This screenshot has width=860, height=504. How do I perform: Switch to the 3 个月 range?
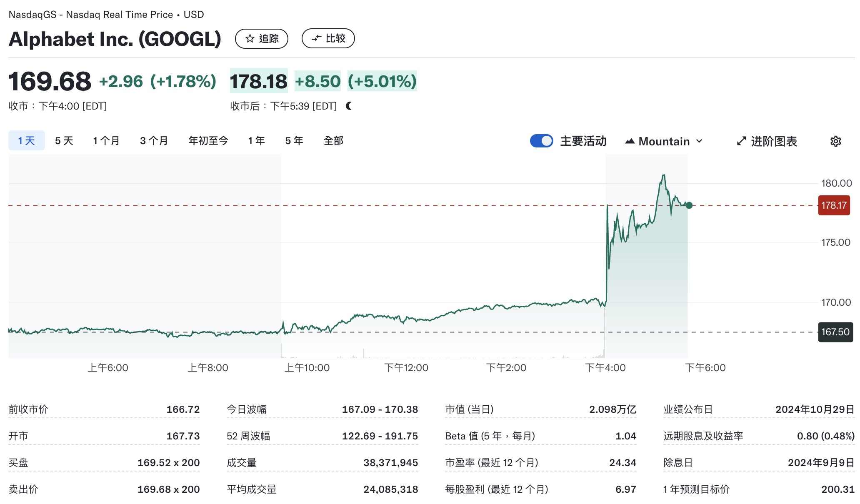(154, 141)
